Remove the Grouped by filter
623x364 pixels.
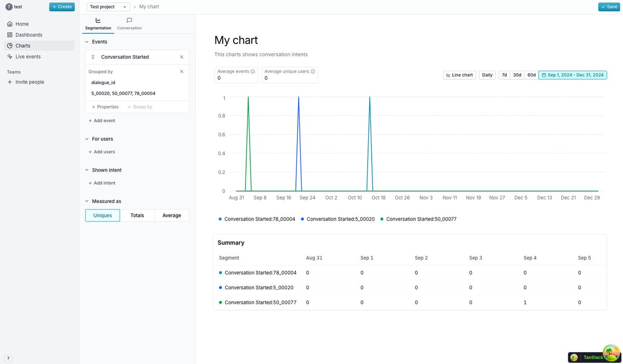pyautogui.click(x=182, y=72)
